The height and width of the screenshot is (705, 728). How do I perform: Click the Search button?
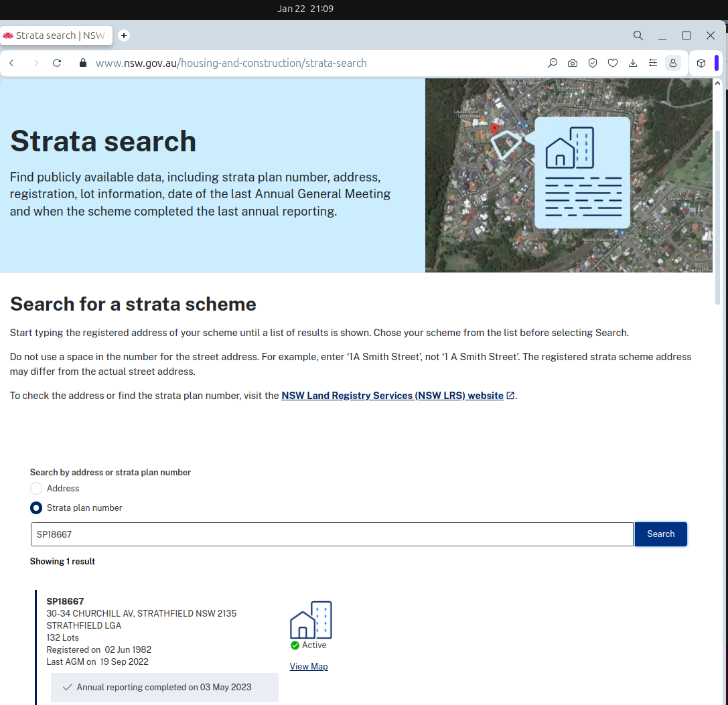[x=660, y=534]
